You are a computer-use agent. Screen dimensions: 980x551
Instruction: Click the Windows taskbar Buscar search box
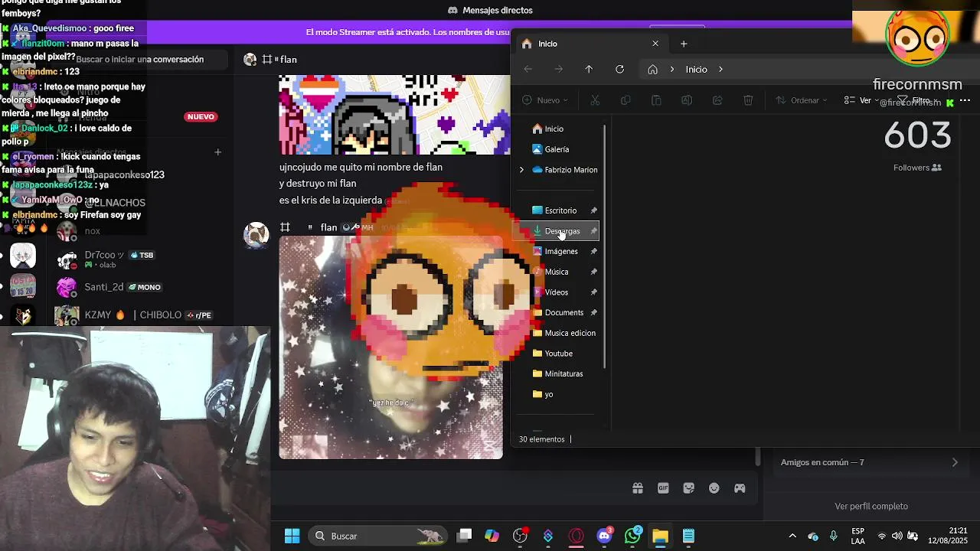[379, 536]
